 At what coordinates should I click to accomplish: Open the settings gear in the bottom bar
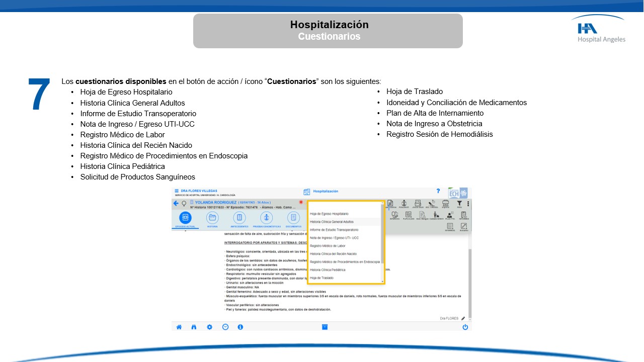[x=210, y=327]
